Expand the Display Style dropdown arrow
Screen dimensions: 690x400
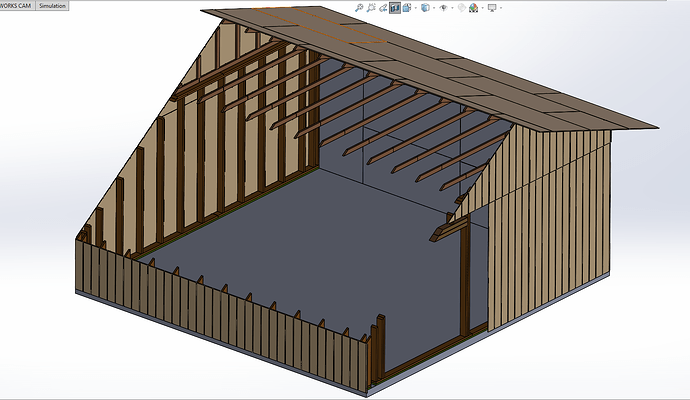[434, 8]
